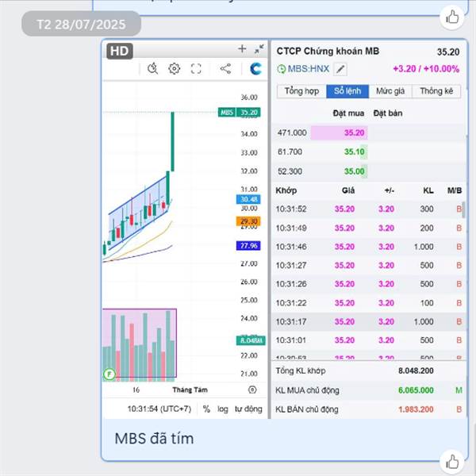Screen dimensions: 476x476
Task: Select the trade row at 10:31:27
Action: 369,265
